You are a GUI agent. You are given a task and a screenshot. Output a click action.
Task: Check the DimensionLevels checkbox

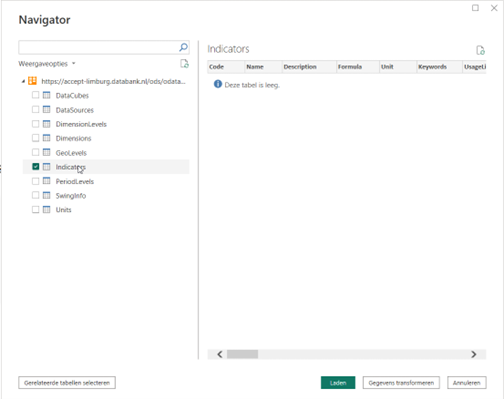tap(35, 124)
